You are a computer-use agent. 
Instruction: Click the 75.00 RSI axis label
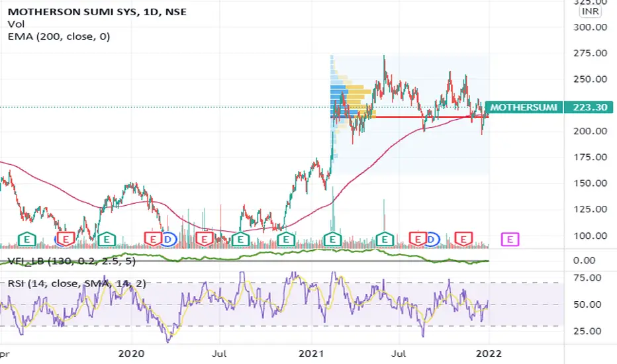587,278
